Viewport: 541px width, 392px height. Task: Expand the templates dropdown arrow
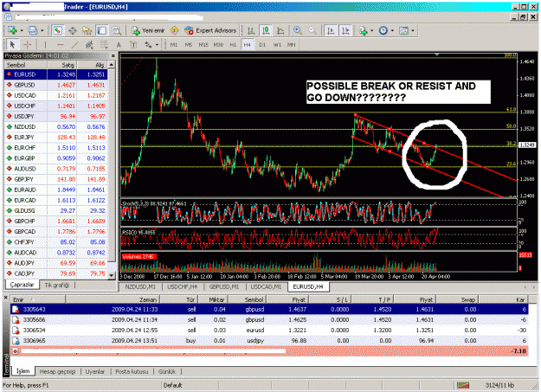tap(413, 30)
